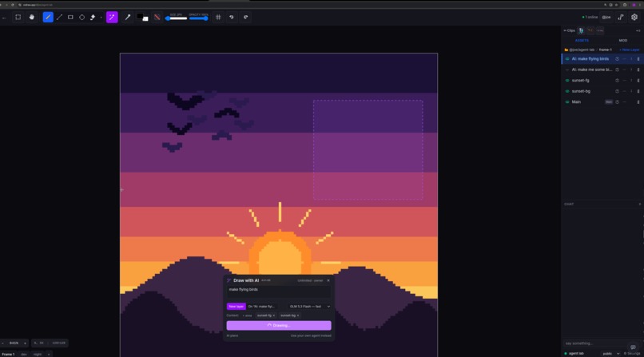Adjust the opacity slider
Screen dimensions: 644x357
click(x=198, y=18)
